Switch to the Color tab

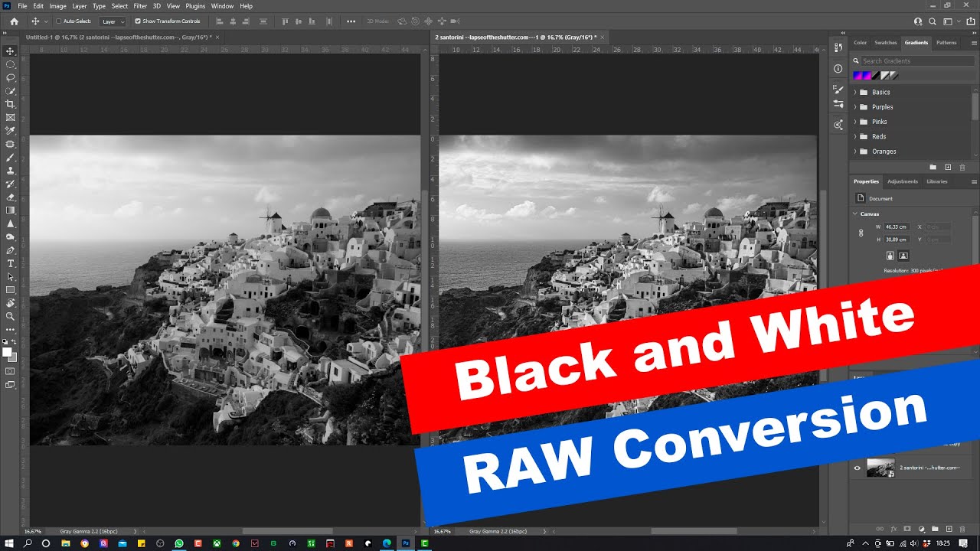tap(861, 43)
